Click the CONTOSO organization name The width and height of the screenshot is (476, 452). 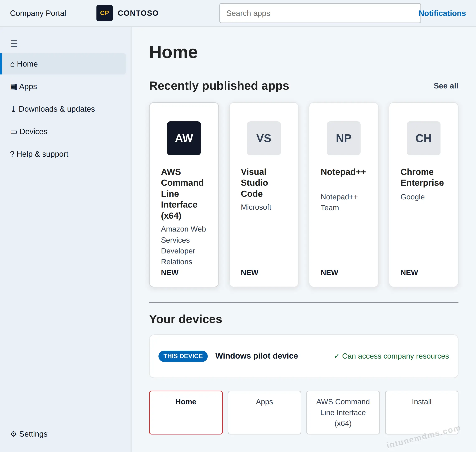[x=138, y=13]
